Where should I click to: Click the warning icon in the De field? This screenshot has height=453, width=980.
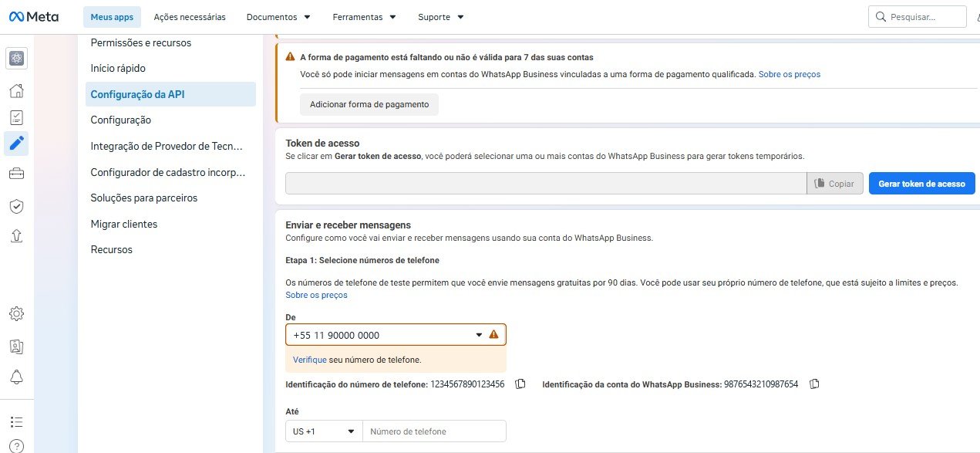493,335
